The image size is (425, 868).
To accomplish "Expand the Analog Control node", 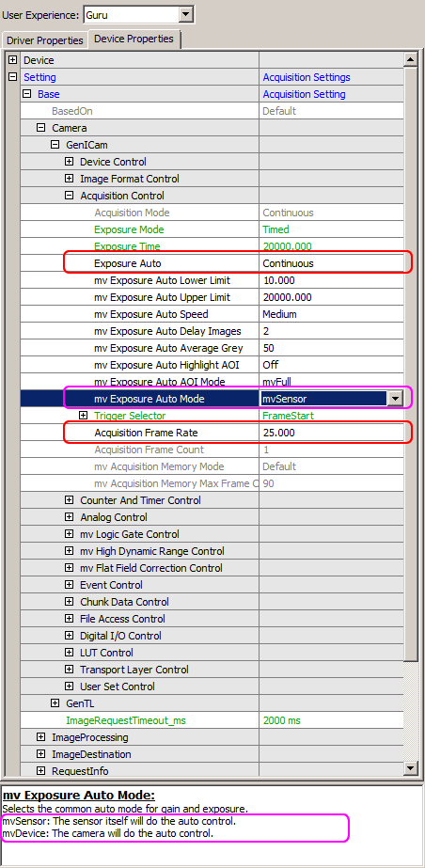I will point(70,517).
